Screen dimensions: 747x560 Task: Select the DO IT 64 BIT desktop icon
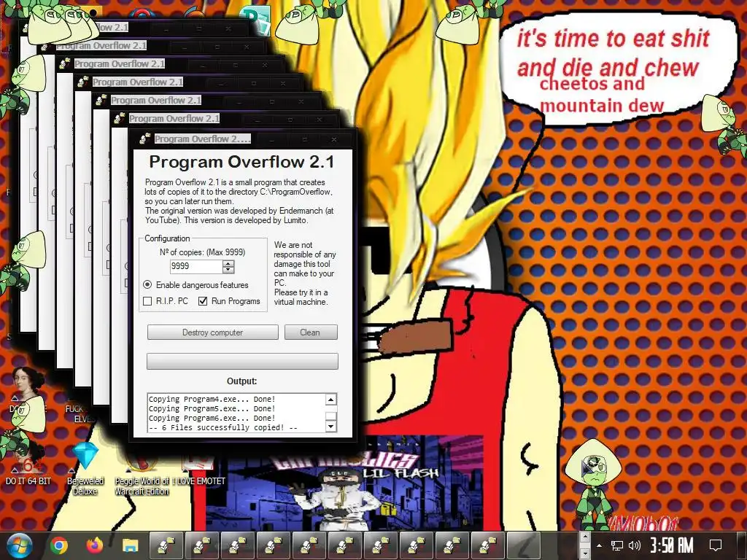28,469
